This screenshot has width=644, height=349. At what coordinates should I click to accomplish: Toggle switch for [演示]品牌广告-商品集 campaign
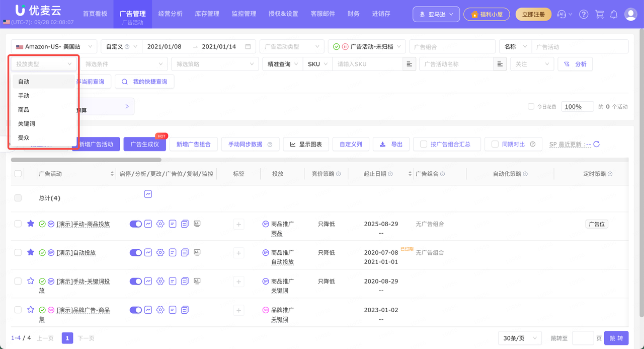136,310
